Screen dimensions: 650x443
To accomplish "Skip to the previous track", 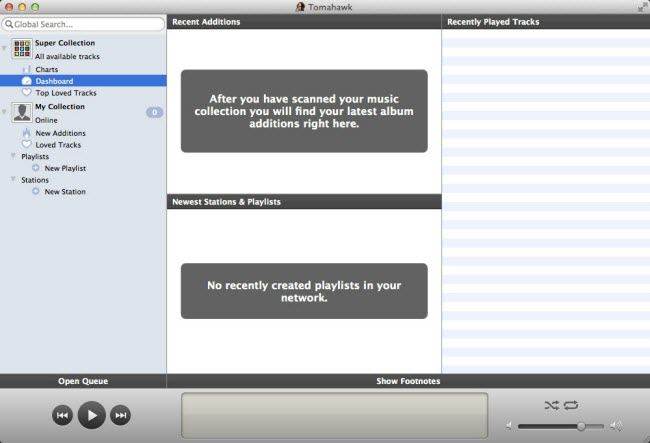I will [x=63, y=415].
